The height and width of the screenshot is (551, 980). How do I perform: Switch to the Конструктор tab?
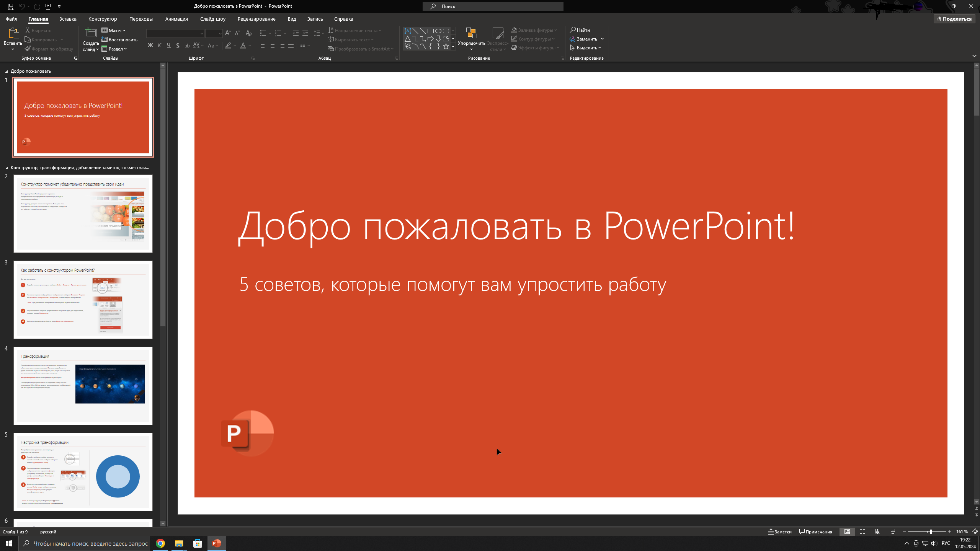click(103, 19)
